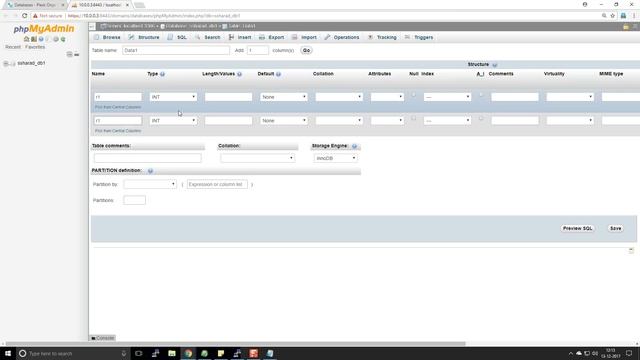This screenshot has width=640, height=360.
Task: Click the Preview SQL button
Action: (577, 229)
